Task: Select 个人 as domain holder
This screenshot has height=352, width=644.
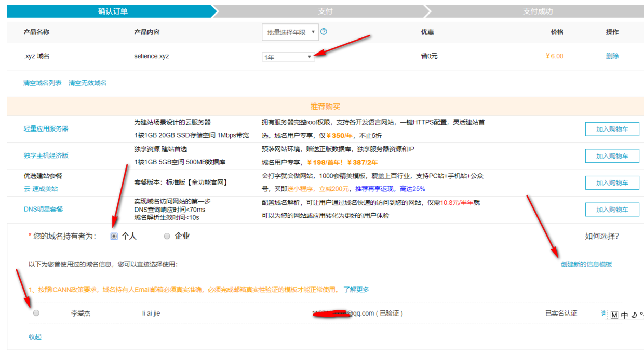Action: pyautogui.click(x=114, y=236)
